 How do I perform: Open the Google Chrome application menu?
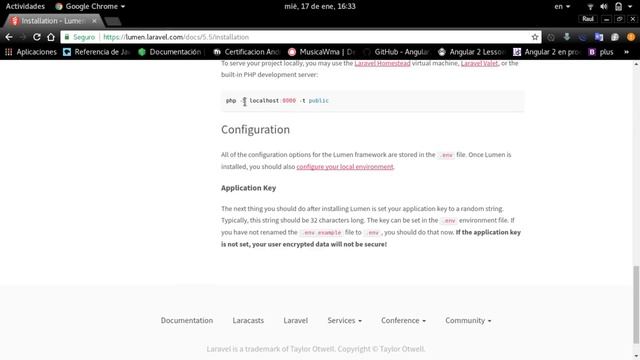[90, 7]
